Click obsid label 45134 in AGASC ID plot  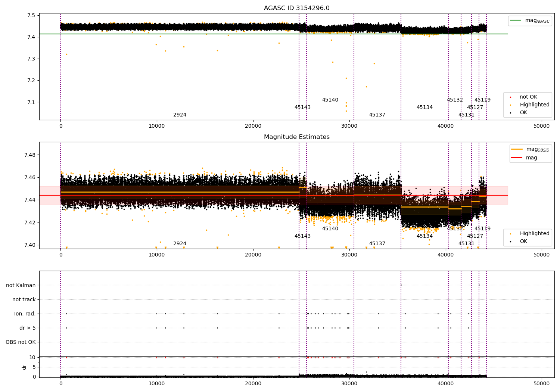coord(424,108)
